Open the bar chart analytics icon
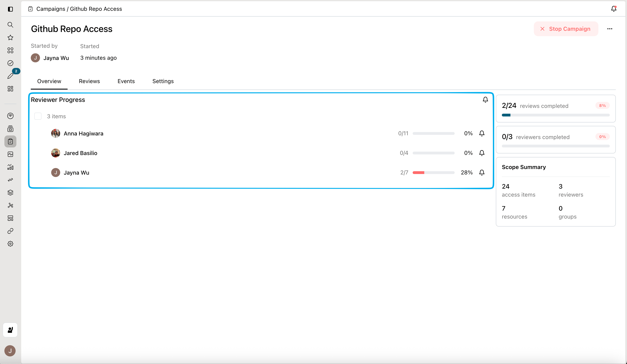Screen dimensions: 627x364 [x=10, y=167]
